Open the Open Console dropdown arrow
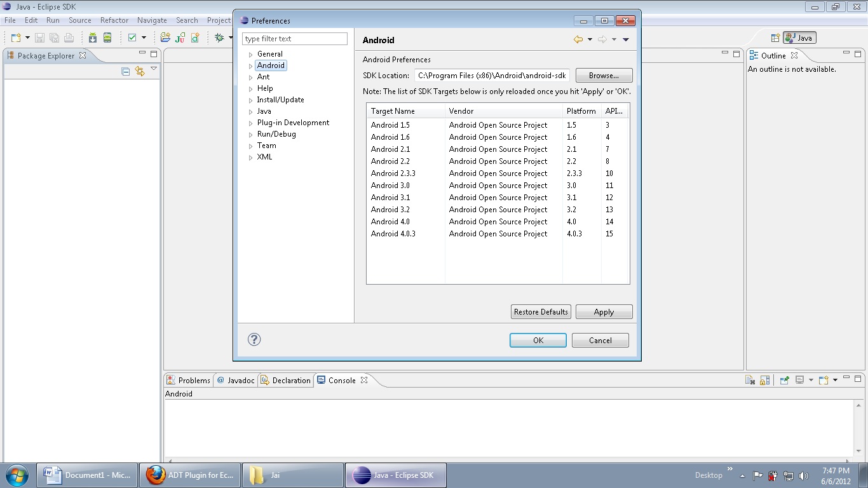 click(x=835, y=380)
